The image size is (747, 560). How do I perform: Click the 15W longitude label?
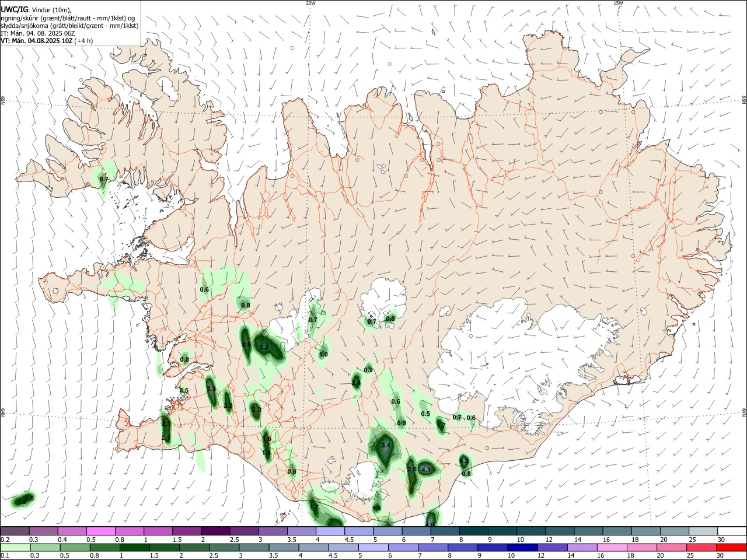coord(618,3)
